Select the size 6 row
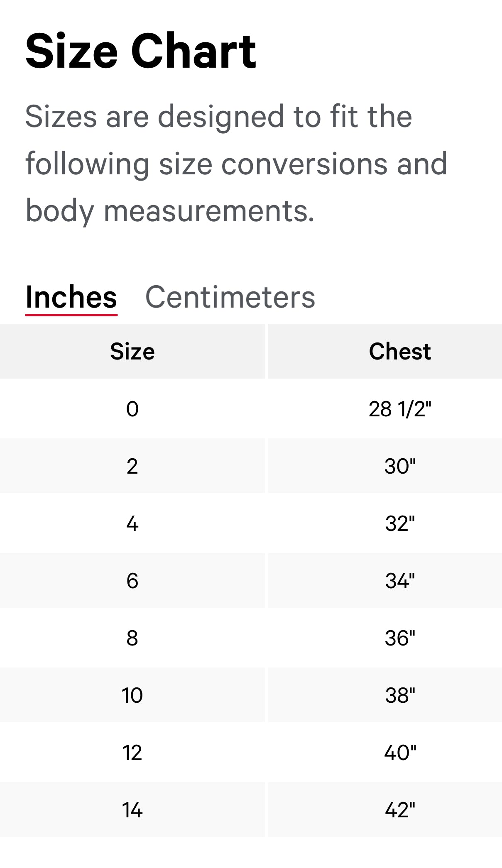 tap(131, 581)
